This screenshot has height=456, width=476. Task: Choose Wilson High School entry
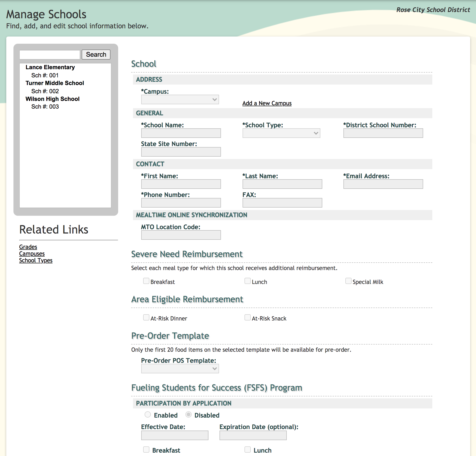click(52, 99)
